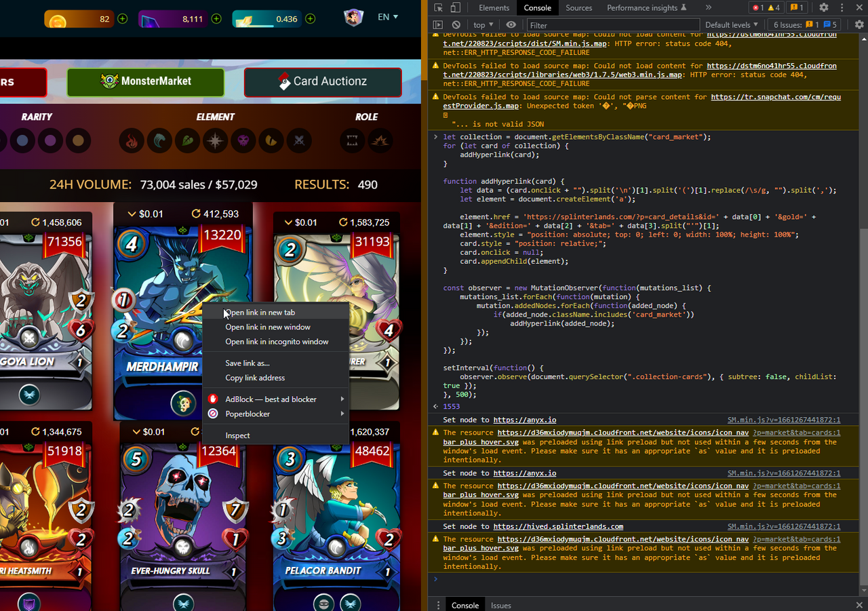Choose Open link in new tab
This screenshot has width=868, height=611.
[276, 313]
